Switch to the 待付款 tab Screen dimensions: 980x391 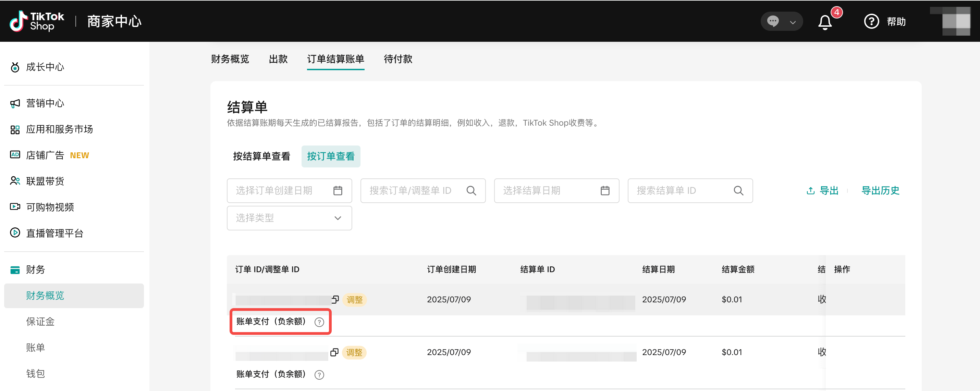pyautogui.click(x=398, y=59)
